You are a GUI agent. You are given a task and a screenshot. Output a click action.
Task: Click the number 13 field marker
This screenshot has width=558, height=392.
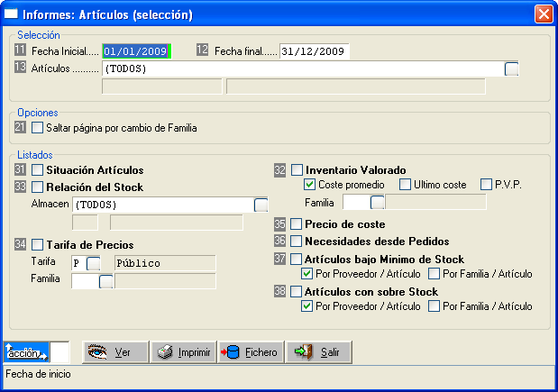21,67
